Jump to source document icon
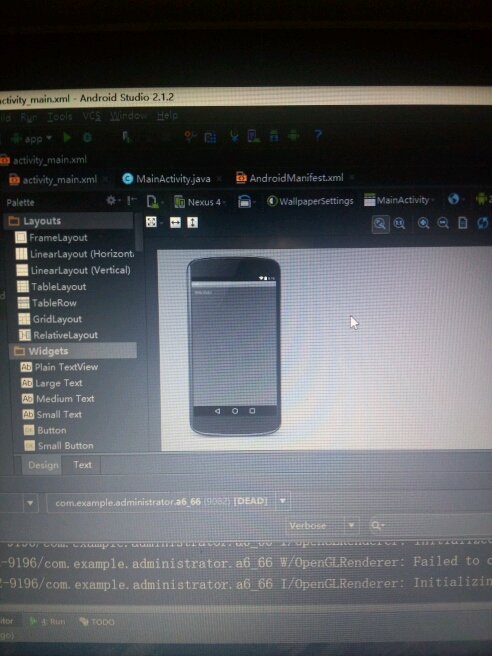 (463, 222)
